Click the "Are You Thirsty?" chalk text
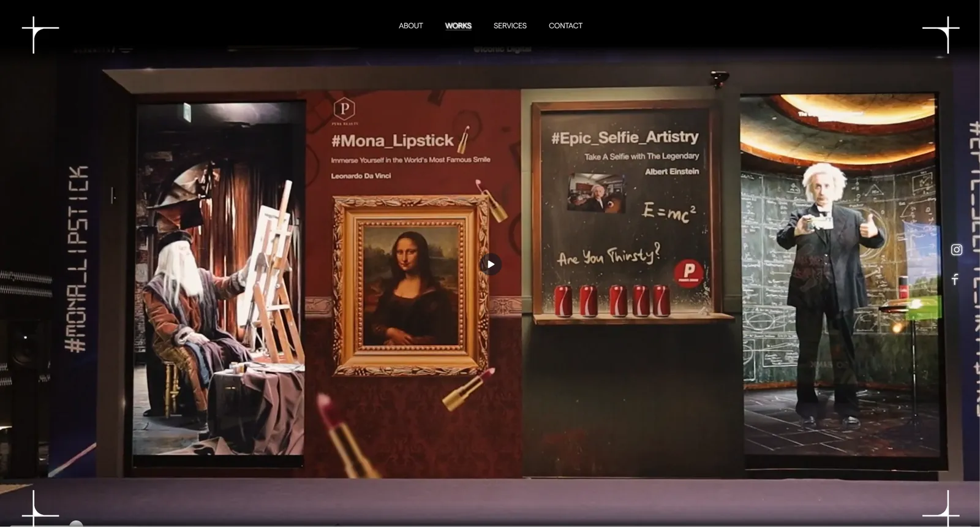 pos(609,255)
